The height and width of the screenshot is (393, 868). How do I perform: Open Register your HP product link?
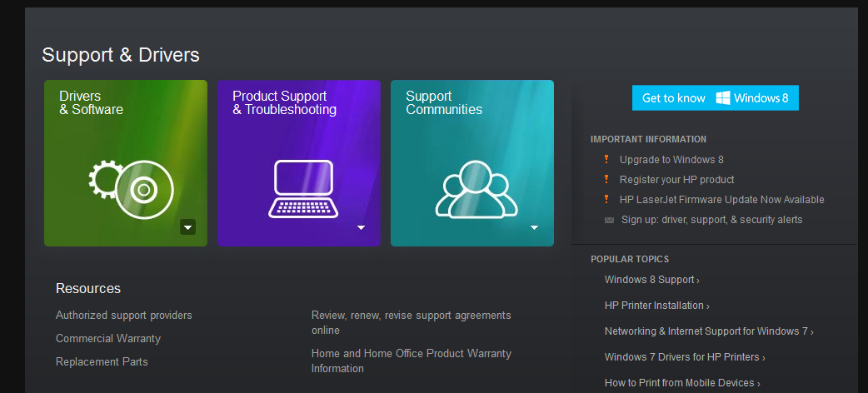tap(677, 179)
